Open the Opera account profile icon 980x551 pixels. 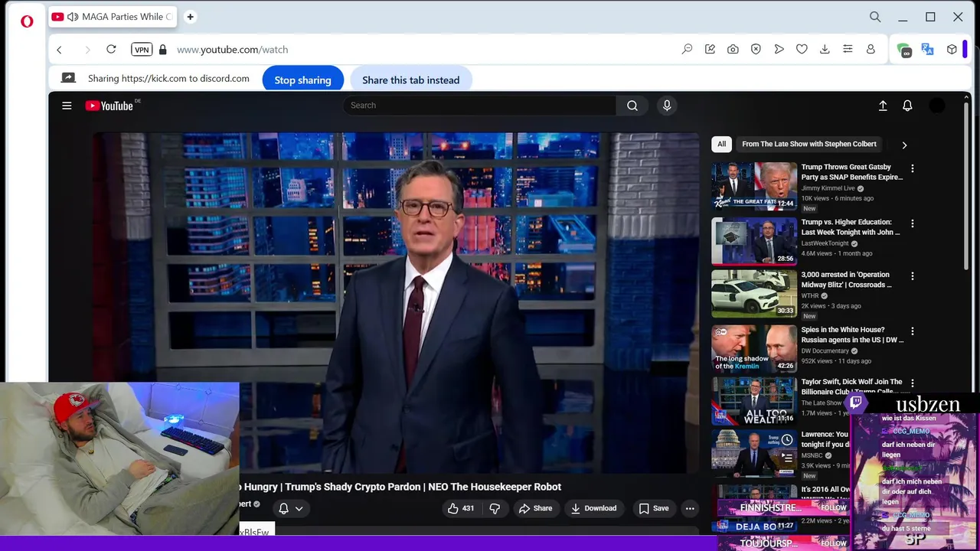871,49
